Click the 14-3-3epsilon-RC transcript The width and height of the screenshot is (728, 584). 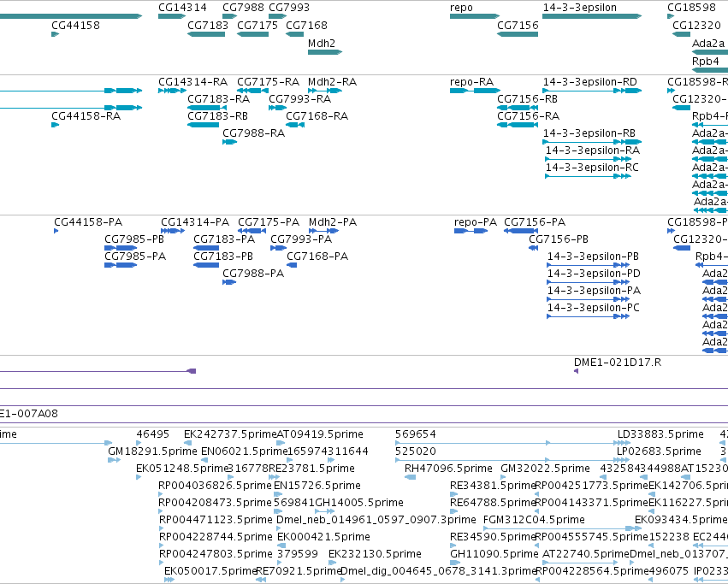point(589,176)
